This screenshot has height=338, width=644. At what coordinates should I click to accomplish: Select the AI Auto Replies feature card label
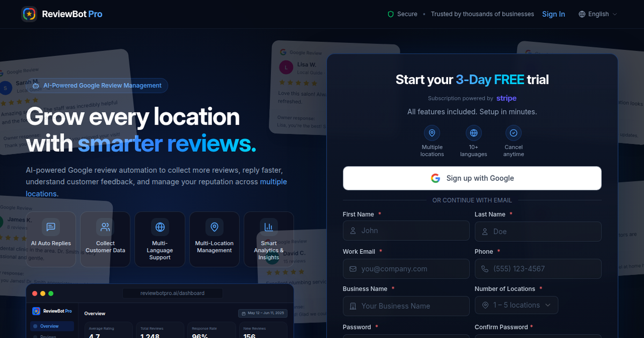coord(51,243)
